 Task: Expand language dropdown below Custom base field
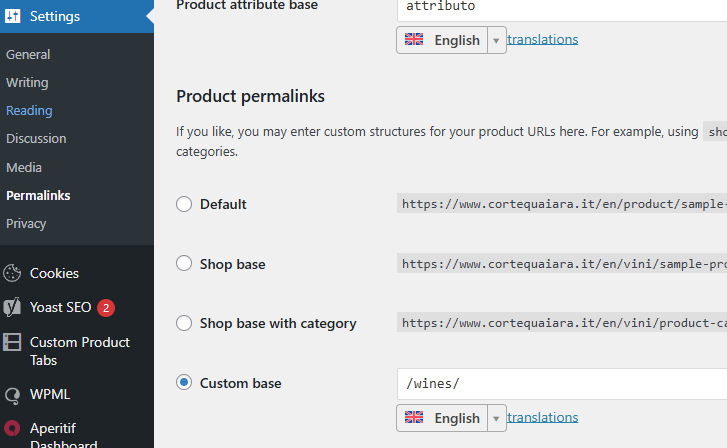click(496, 418)
